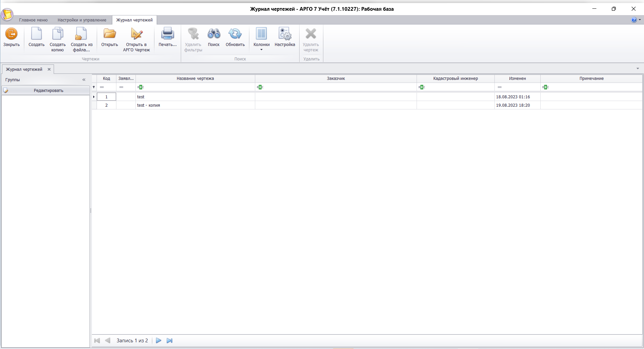The image size is (644, 349).
Task: Open Настройка settings icon
Action: click(x=285, y=34)
